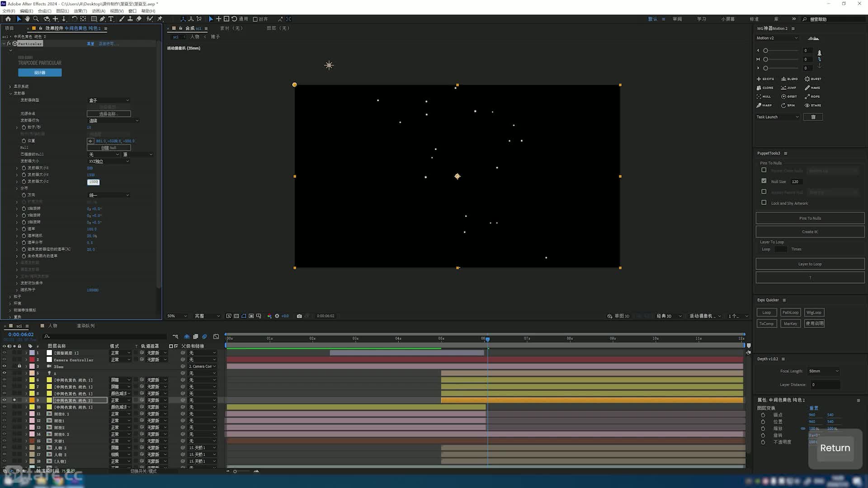Click layer 2 red label color swatch

32,360
